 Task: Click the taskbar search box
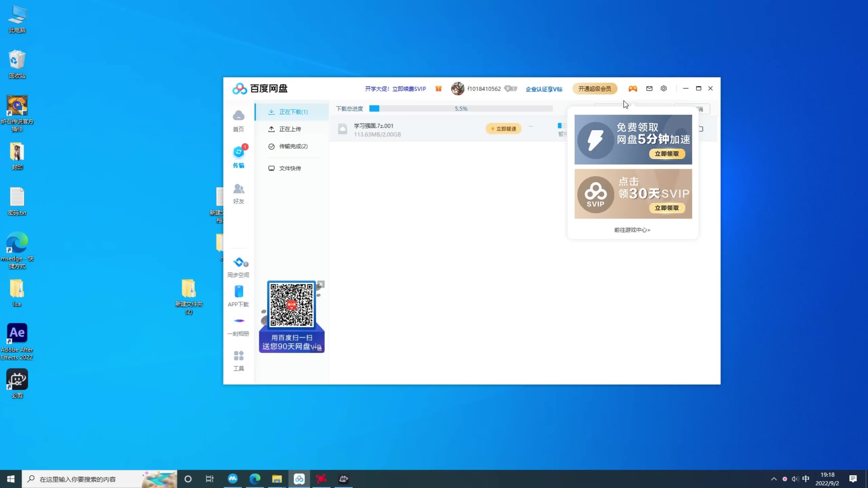click(x=100, y=479)
